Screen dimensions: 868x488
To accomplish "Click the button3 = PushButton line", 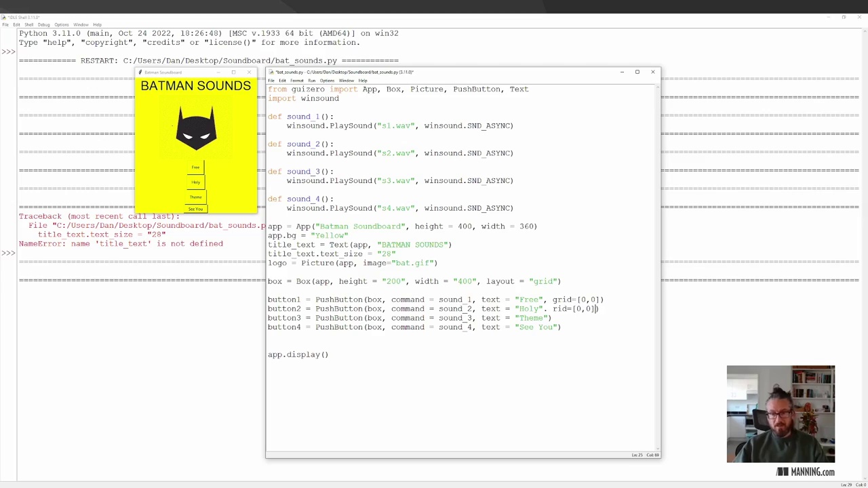I will [410, 318].
